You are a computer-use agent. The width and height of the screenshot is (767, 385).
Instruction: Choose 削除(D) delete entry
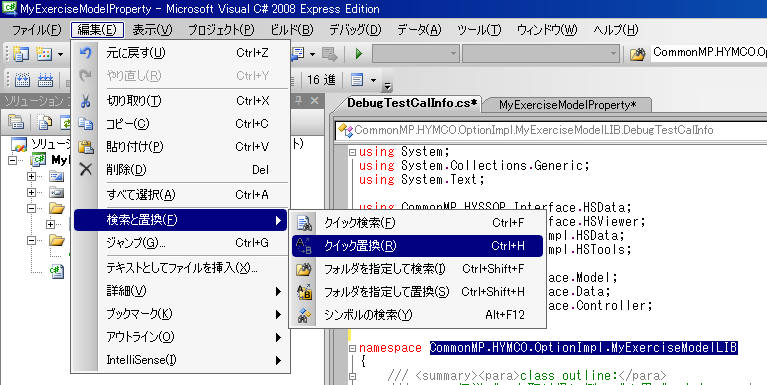coord(181,170)
